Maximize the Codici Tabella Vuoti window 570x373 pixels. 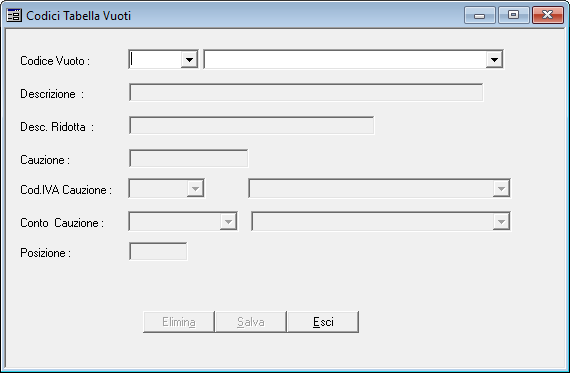click(x=513, y=15)
